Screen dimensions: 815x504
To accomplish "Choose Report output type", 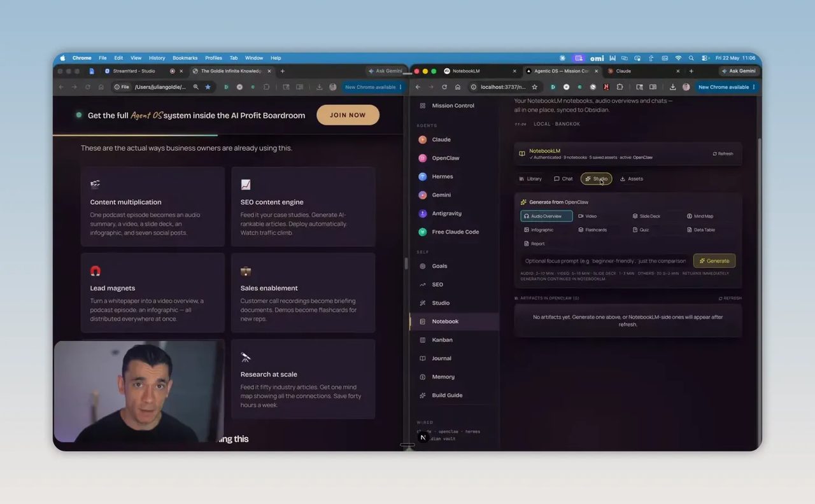I will tap(534, 244).
